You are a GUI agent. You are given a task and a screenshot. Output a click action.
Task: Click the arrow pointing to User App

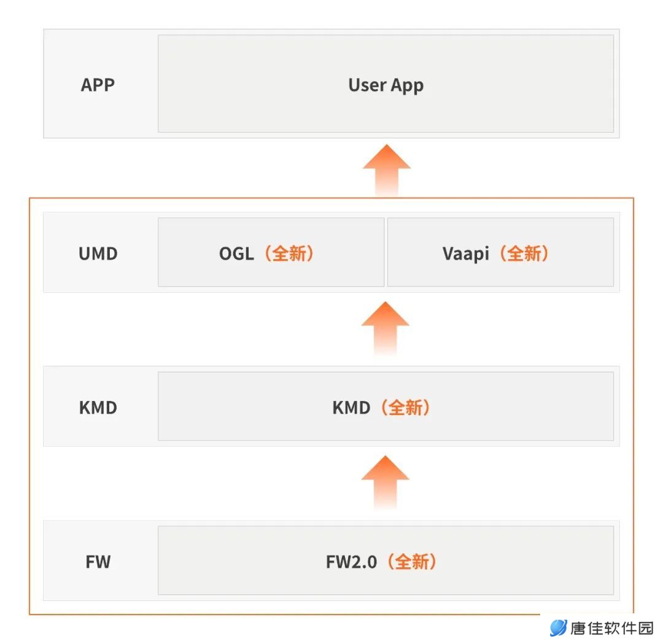(x=387, y=171)
